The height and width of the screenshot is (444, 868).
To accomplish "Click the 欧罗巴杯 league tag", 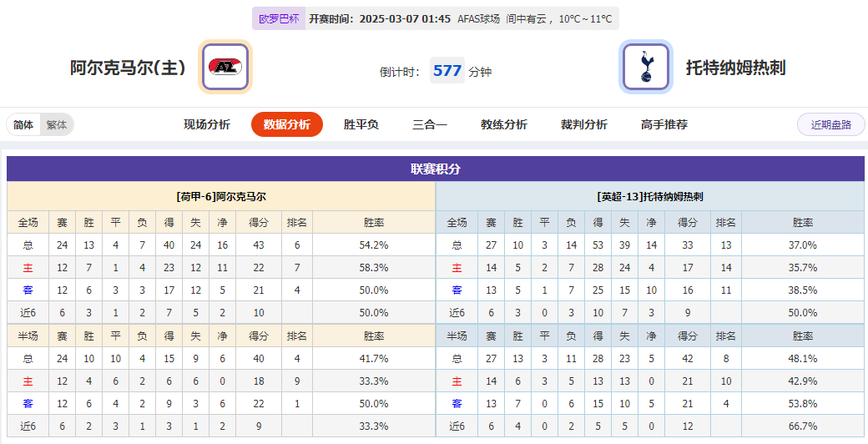I will [x=279, y=19].
